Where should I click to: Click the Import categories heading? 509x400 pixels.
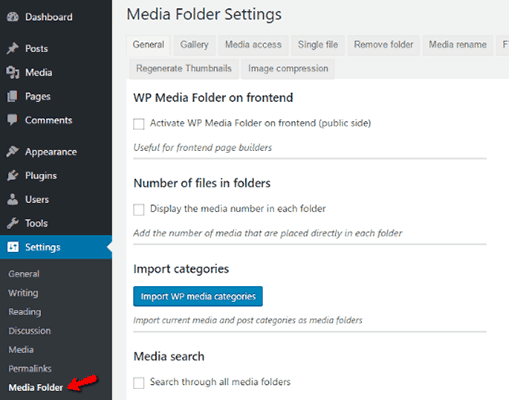coord(181,269)
